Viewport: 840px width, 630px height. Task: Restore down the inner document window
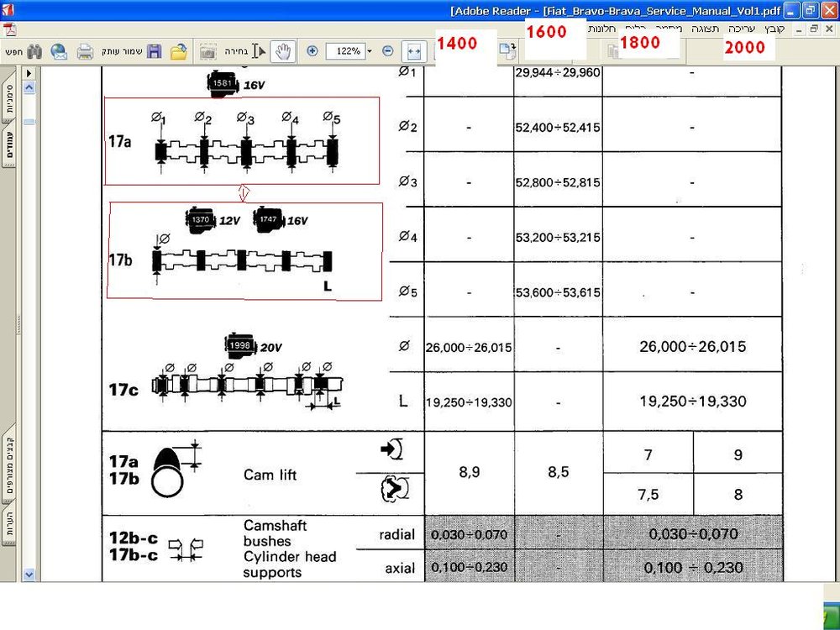(x=814, y=29)
